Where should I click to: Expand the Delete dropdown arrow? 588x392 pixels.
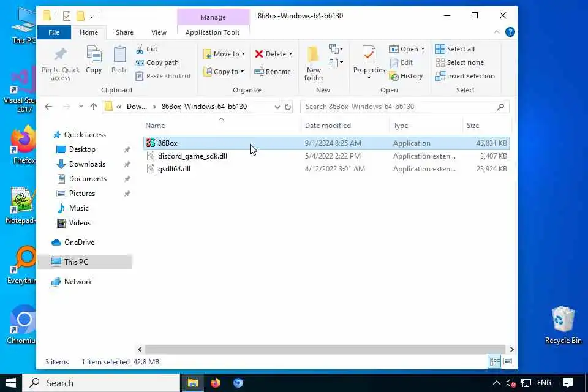[x=290, y=54]
